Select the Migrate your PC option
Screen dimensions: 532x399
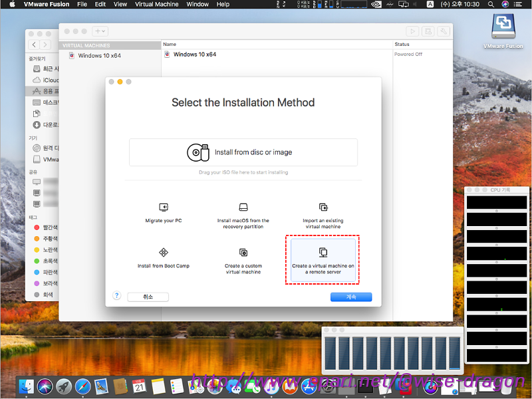164,213
